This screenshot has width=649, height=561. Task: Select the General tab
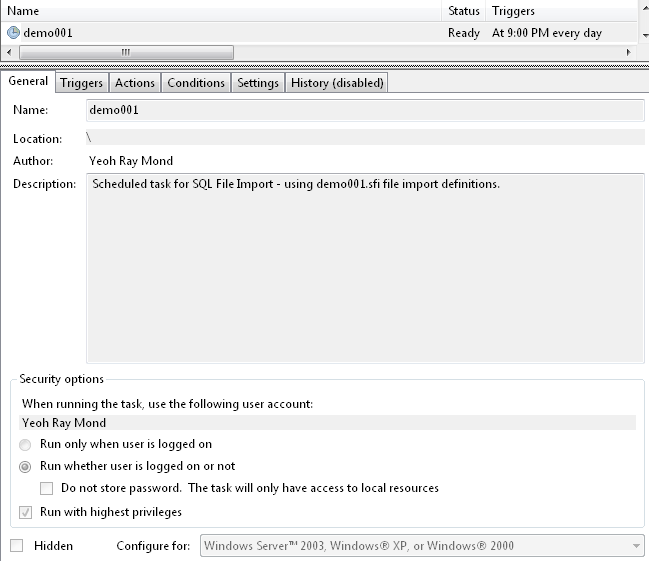[28, 82]
